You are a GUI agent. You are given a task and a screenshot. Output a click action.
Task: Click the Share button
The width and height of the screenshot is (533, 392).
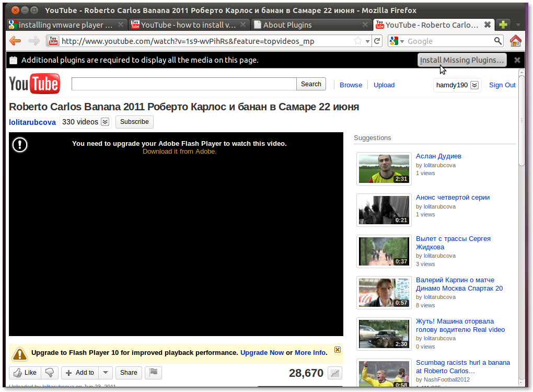[129, 373]
